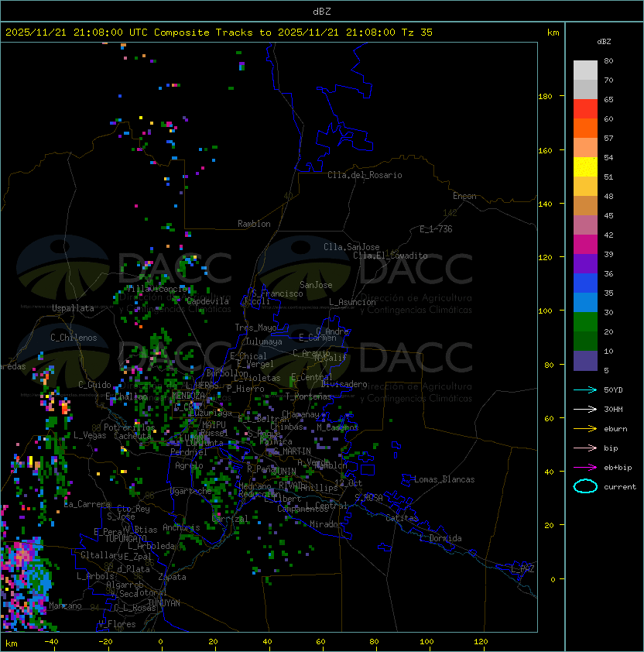Screen dimensions: 644x652
Task: Click the 'Clla.del_Rosario' map label
Action: pos(365,175)
